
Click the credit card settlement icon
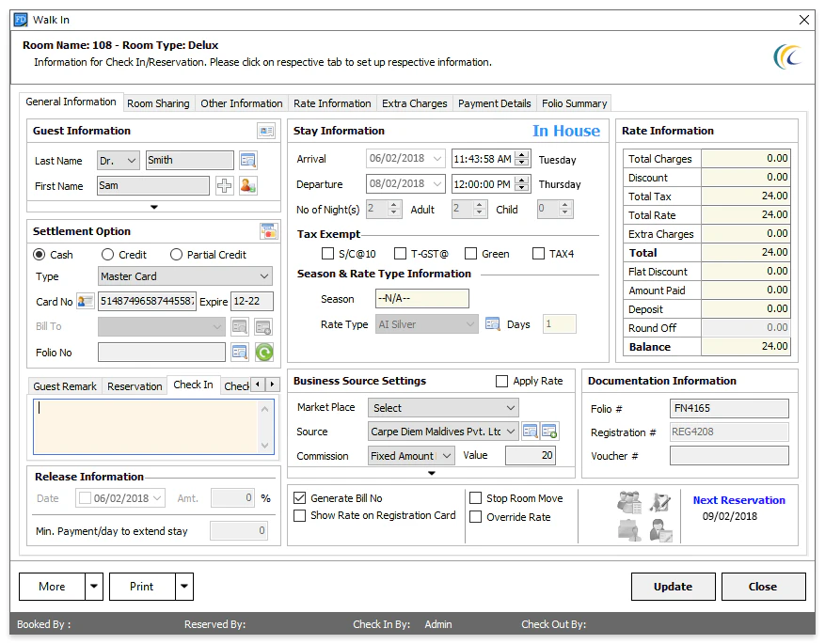[x=269, y=230]
